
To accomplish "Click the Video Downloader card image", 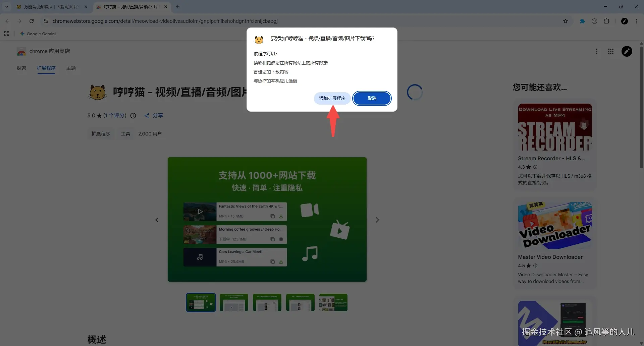I will click(x=555, y=225).
